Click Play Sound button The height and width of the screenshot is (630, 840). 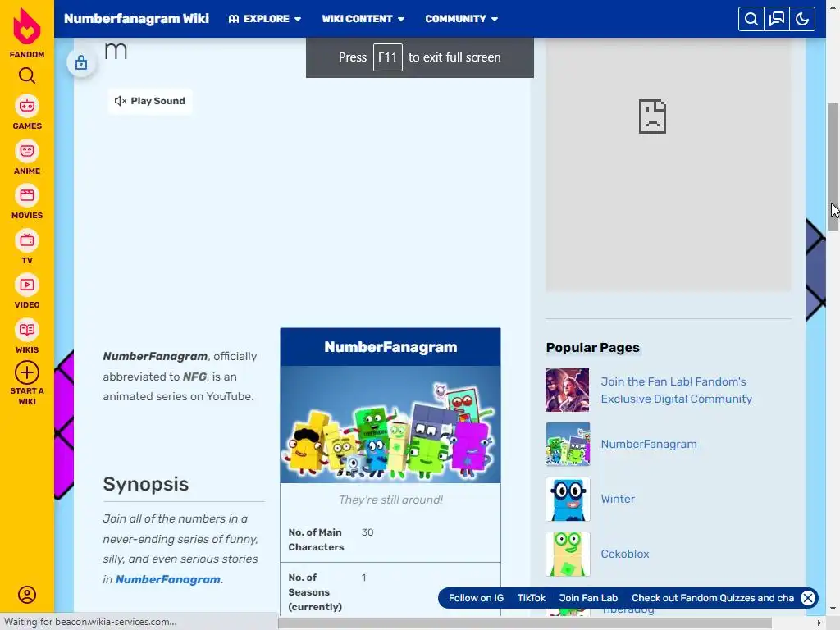pyautogui.click(x=150, y=101)
